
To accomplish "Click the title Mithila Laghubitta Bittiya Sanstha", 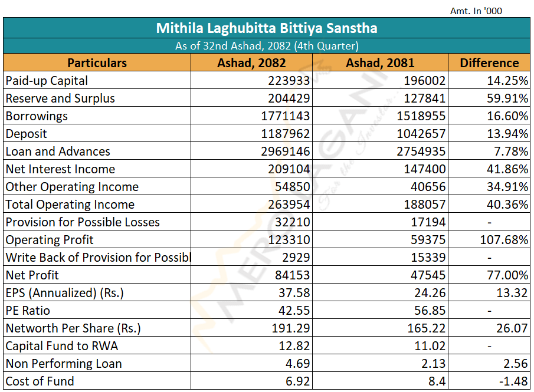I will click(267, 28).
